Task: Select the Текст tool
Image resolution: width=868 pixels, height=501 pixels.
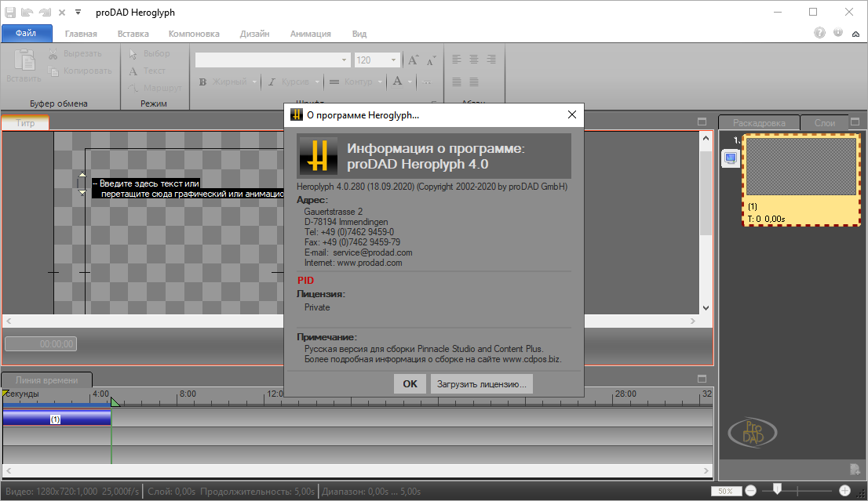Action: (x=147, y=71)
